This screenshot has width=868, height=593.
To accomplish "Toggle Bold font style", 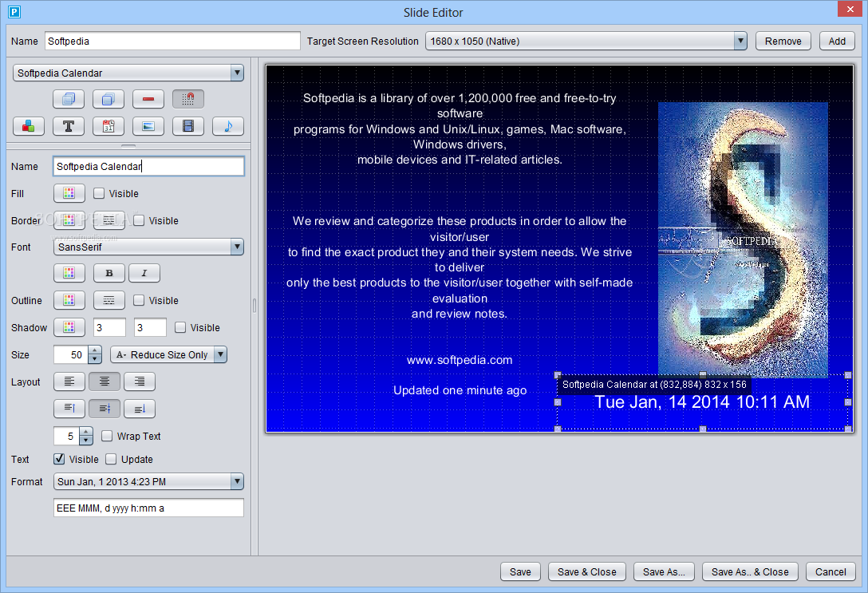I will pos(109,273).
